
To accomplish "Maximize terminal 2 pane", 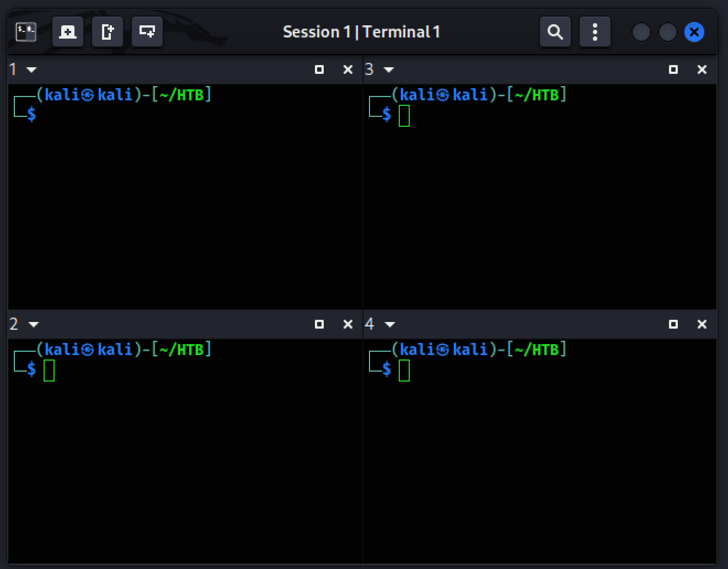I will coord(319,324).
